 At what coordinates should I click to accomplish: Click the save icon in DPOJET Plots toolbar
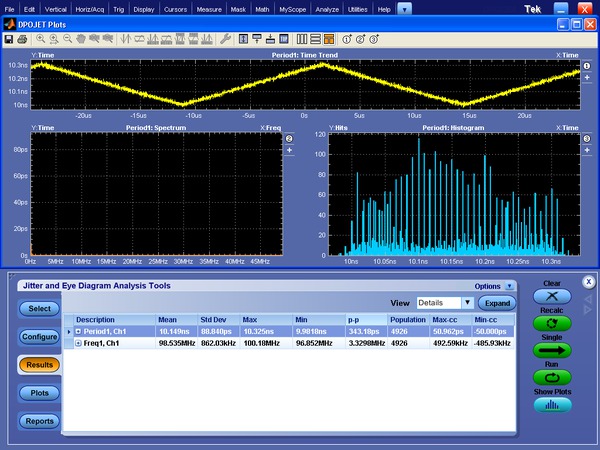tap(9, 39)
